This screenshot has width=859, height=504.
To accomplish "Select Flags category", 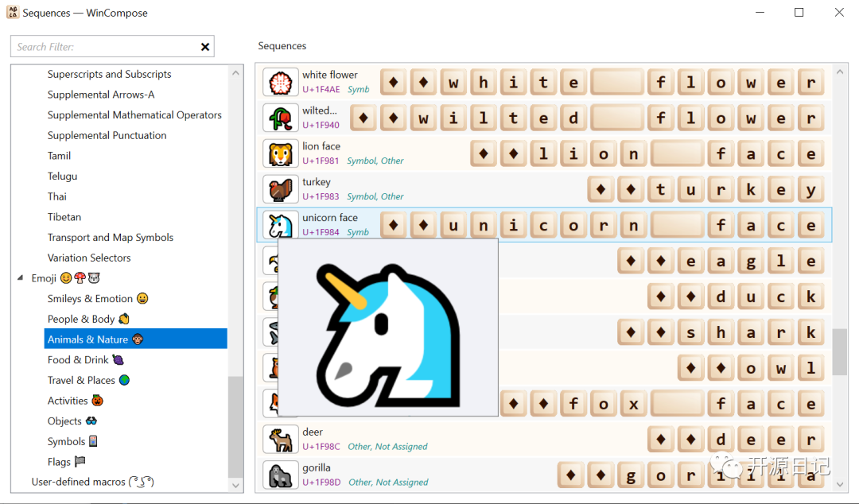I will [66, 462].
